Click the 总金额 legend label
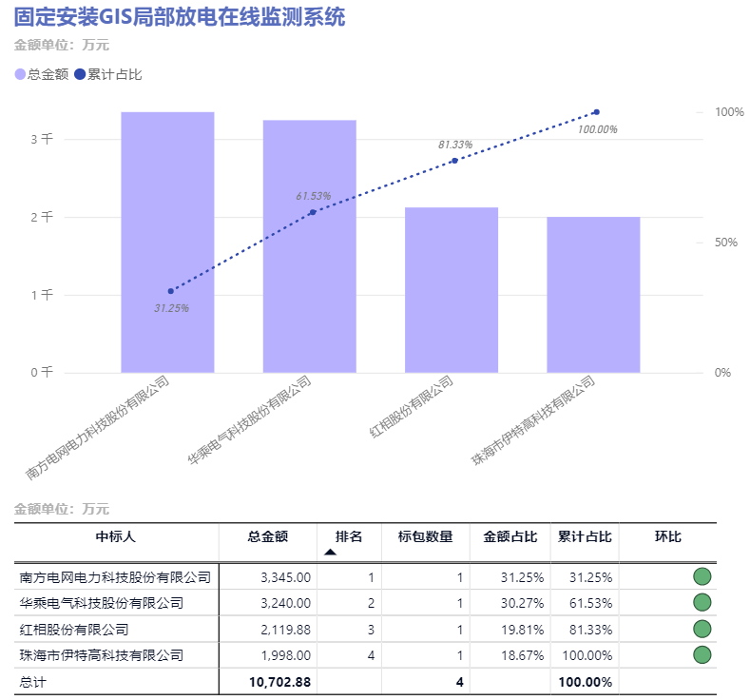 pyautogui.click(x=48, y=74)
